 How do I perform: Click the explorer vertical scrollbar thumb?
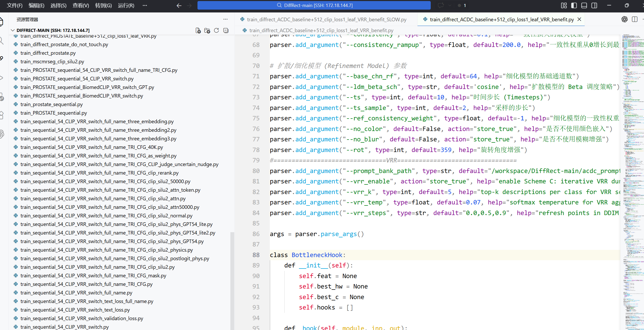(232, 281)
